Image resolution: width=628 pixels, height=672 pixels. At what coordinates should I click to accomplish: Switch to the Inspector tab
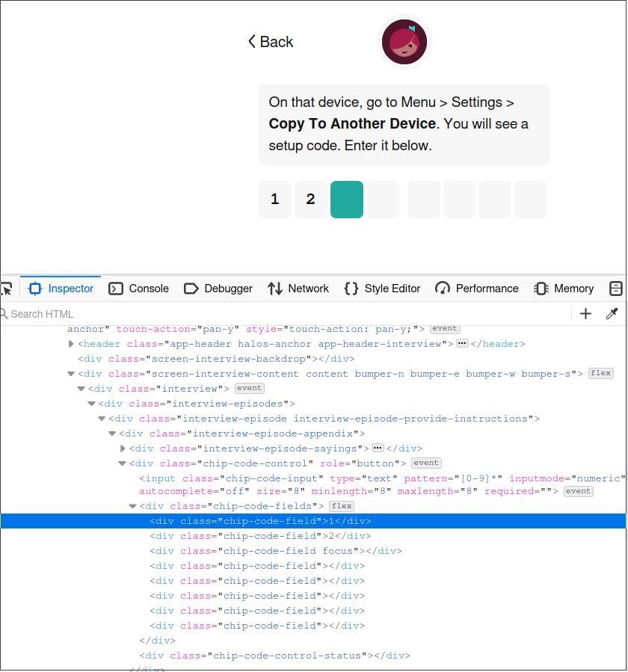[61, 289]
